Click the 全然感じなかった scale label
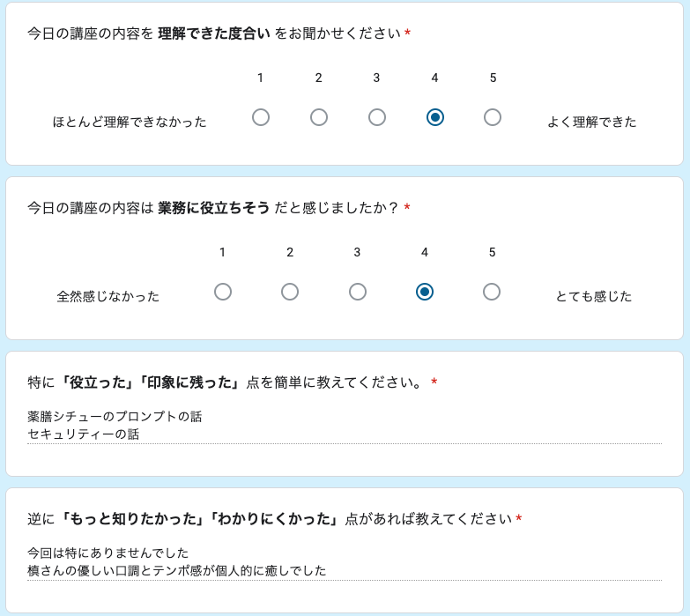Viewport: 690px width, 616px height. 108,297
